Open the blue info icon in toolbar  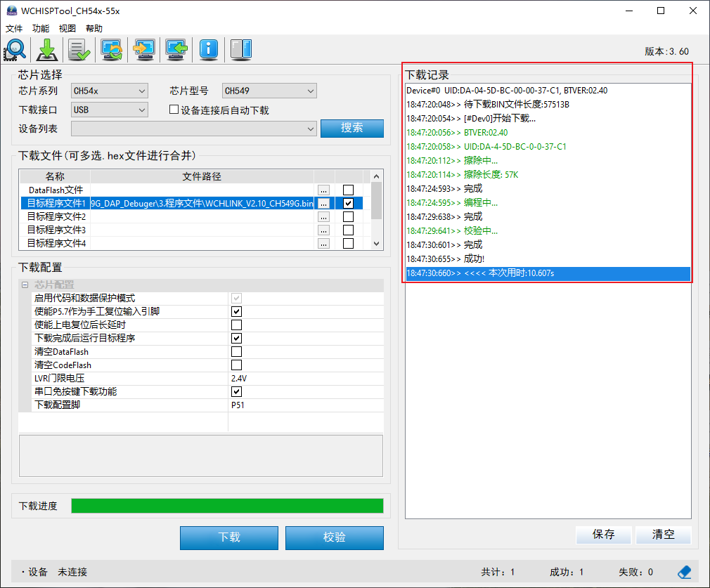pos(209,49)
